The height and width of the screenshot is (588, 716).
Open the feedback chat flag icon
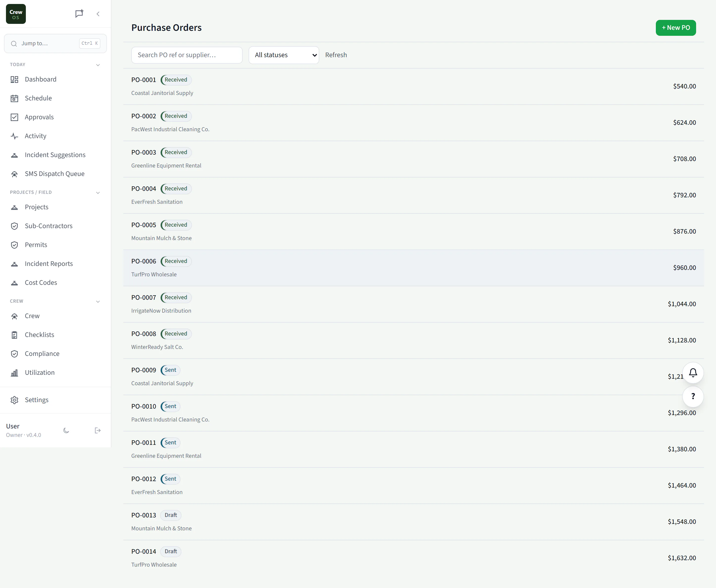click(79, 14)
